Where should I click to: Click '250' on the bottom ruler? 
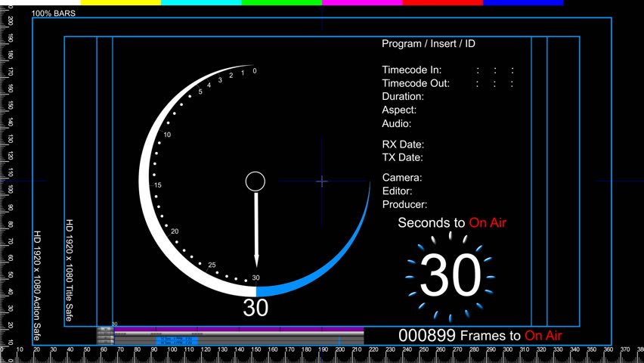pyautogui.click(x=424, y=349)
